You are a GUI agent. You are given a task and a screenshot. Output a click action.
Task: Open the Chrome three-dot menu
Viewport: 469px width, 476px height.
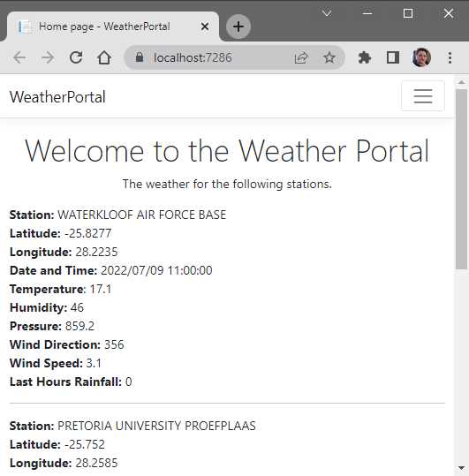(x=450, y=57)
